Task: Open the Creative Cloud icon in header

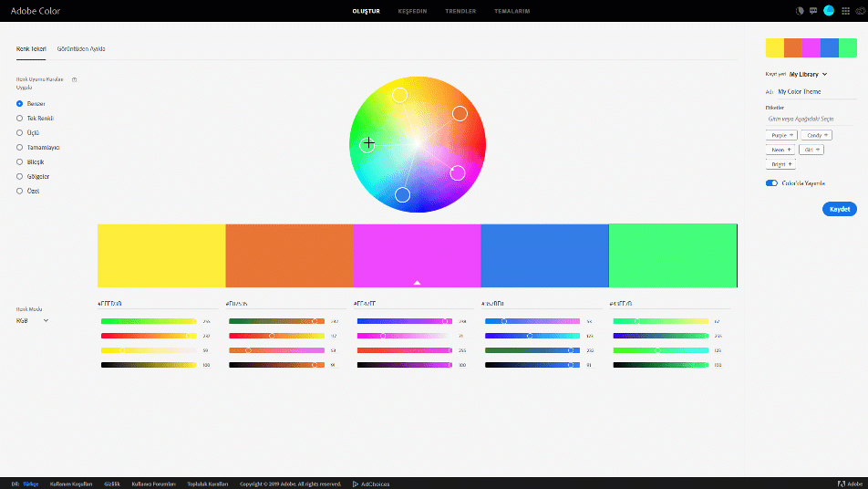Action: tap(861, 11)
